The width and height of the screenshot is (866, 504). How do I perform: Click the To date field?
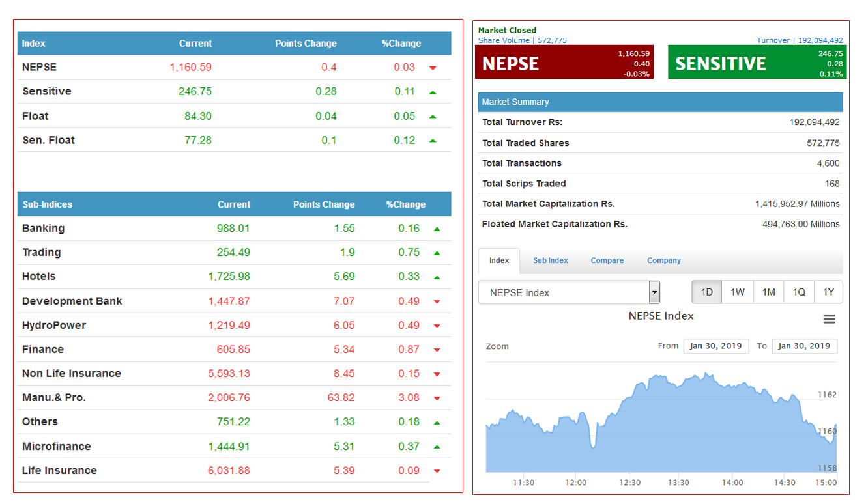(x=804, y=346)
